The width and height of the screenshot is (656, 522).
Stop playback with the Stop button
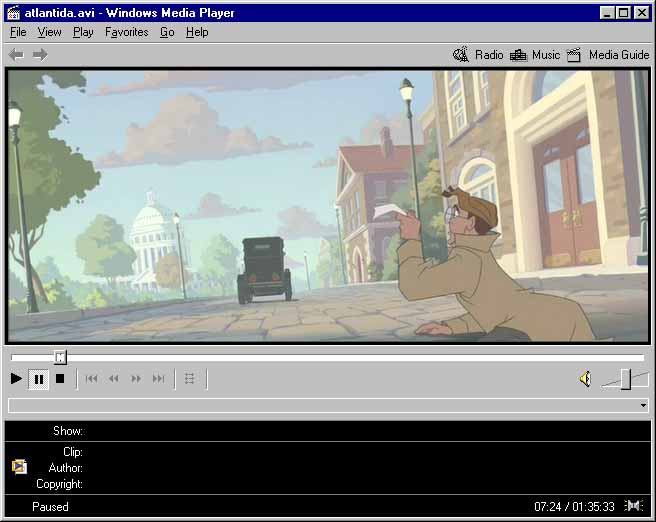60,379
